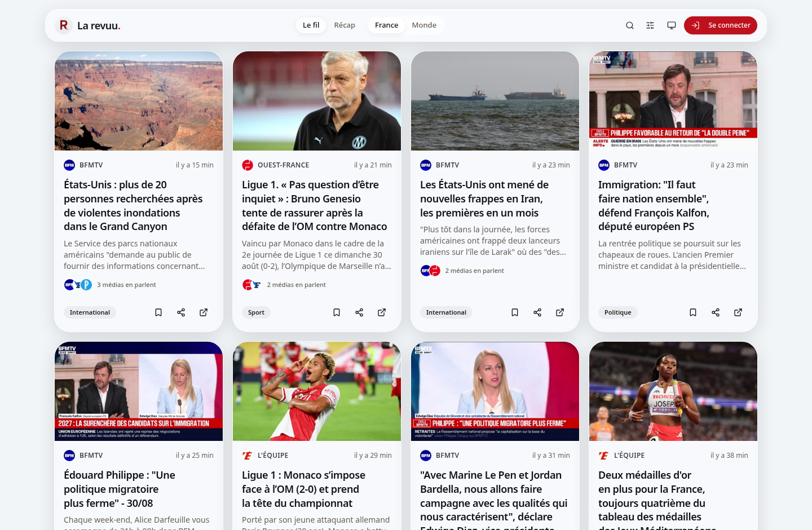This screenshot has height=530, width=812.
Task: Open the sprinter race thumbnail
Action: coord(673,391)
